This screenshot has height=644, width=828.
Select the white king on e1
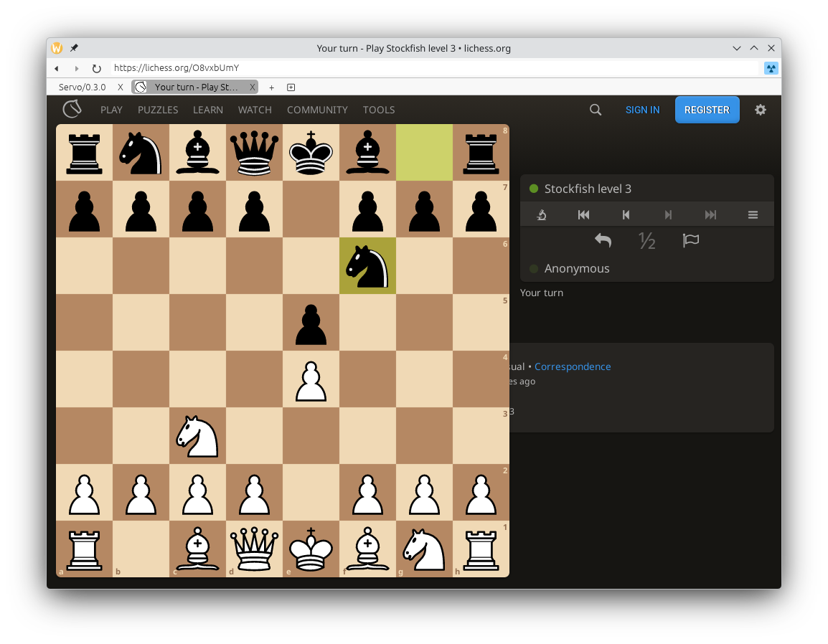tap(311, 549)
